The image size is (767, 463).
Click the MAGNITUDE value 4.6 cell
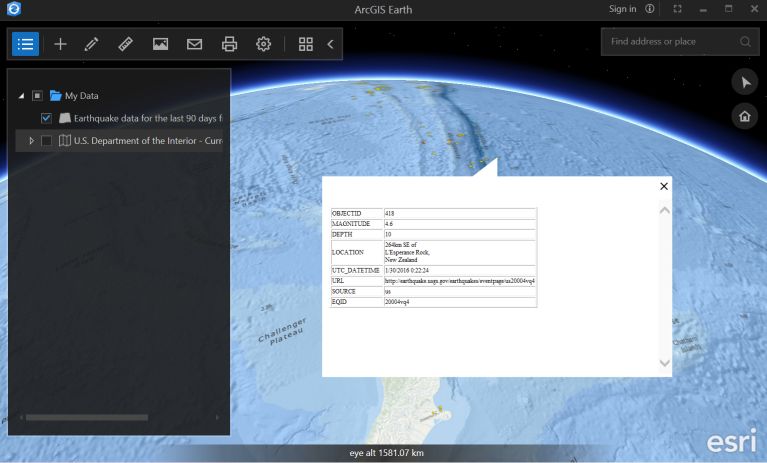pos(460,224)
